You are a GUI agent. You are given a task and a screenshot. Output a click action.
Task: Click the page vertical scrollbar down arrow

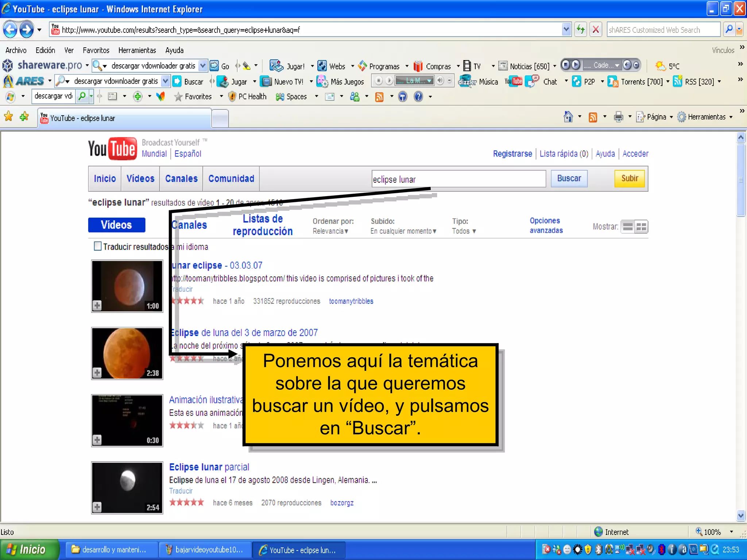pos(740,516)
